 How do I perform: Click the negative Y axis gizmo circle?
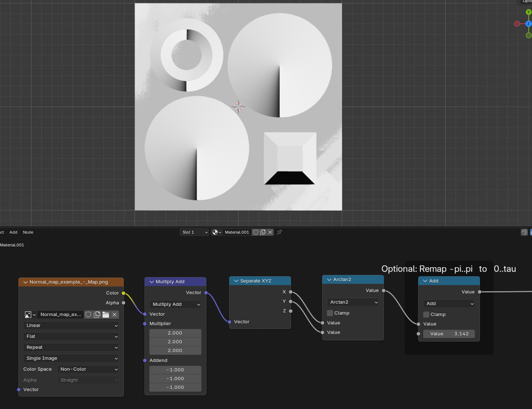[x=529, y=35]
